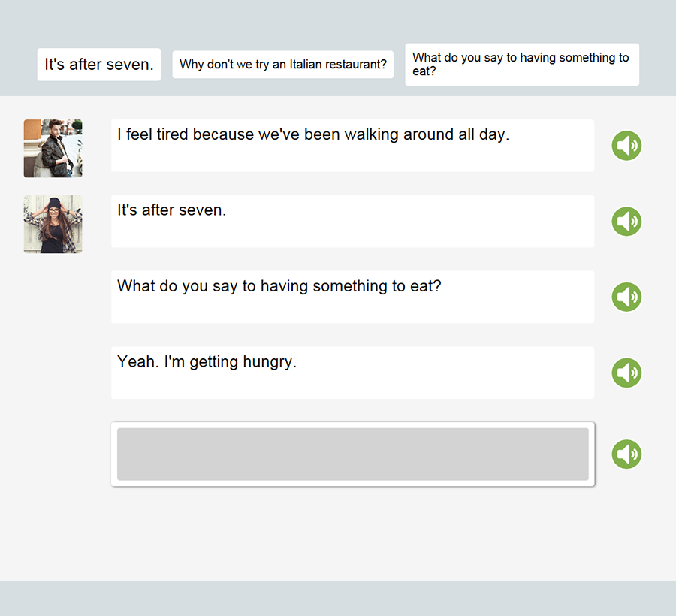Play audio for "What do you say" dialogue line
The image size is (676, 616).
(x=626, y=297)
